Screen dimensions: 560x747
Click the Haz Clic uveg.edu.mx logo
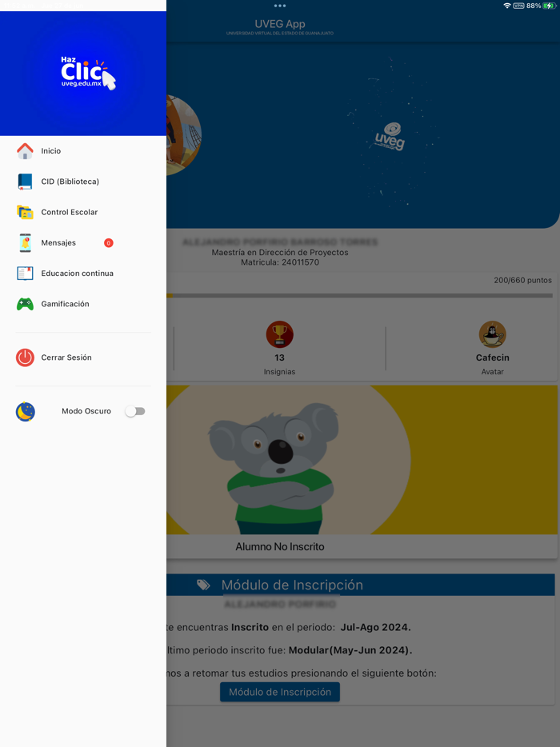click(x=88, y=74)
